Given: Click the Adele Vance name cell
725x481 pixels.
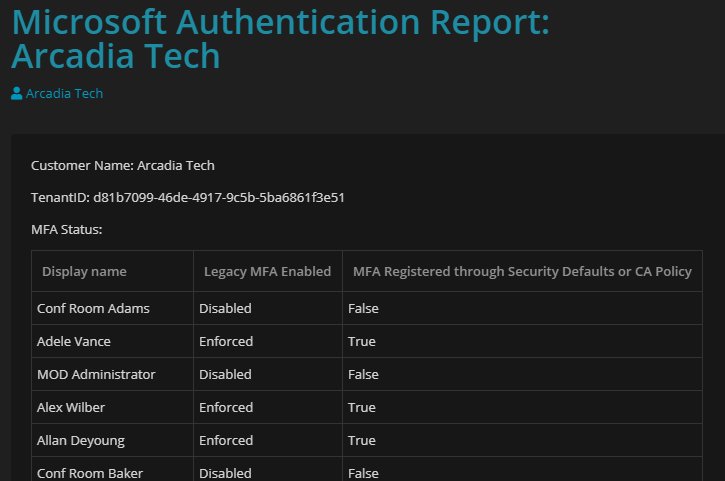Looking at the screenshot, I should [73, 341].
